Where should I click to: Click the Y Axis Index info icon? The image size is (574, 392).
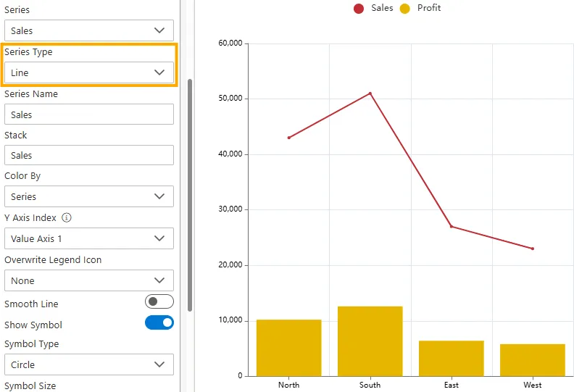click(67, 217)
